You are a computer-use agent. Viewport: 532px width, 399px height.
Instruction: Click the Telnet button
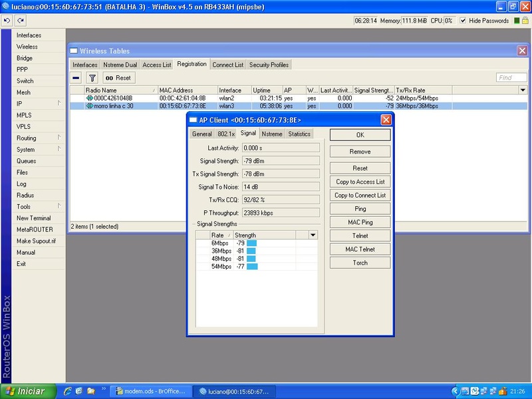coord(360,236)
